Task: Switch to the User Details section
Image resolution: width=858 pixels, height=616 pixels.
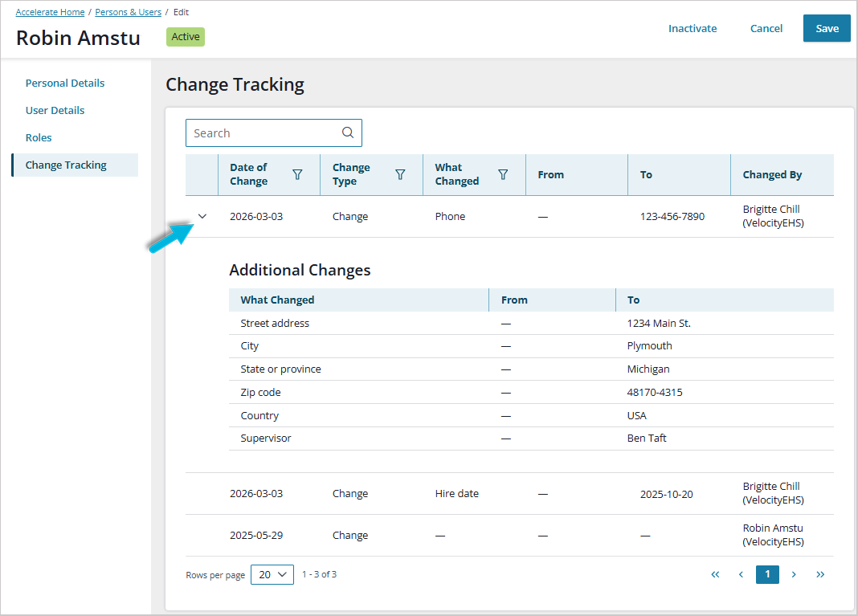Action: [55, 110]
